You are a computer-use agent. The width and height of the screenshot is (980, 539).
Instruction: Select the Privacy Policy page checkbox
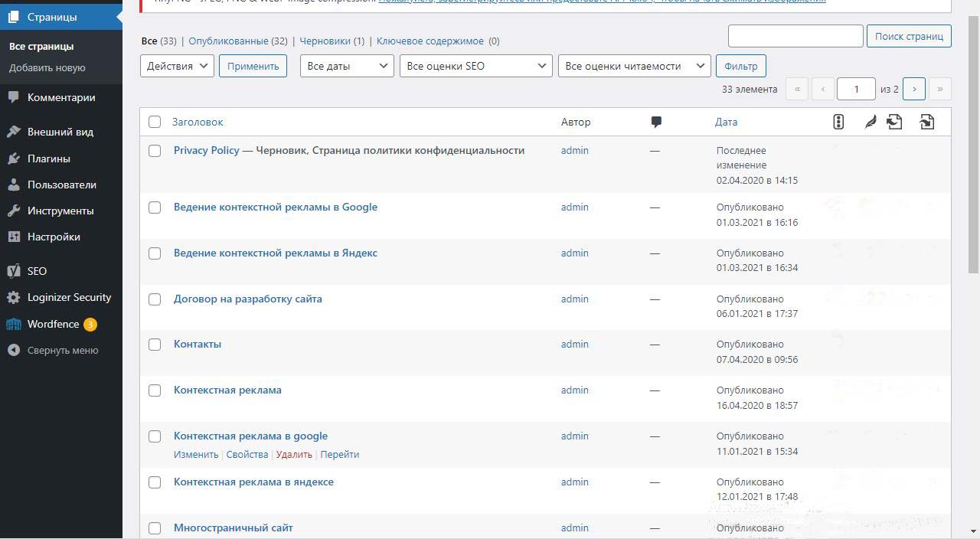point(155,151)
